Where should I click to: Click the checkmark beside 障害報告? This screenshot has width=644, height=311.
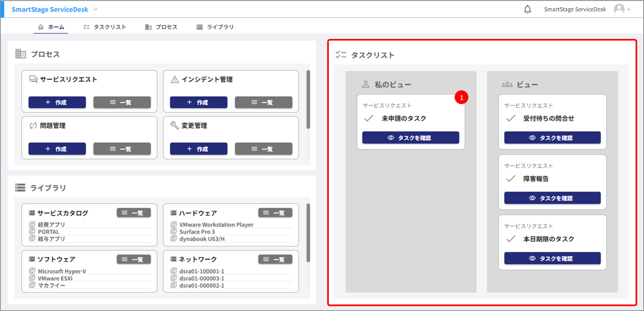[x=511, y=179]
